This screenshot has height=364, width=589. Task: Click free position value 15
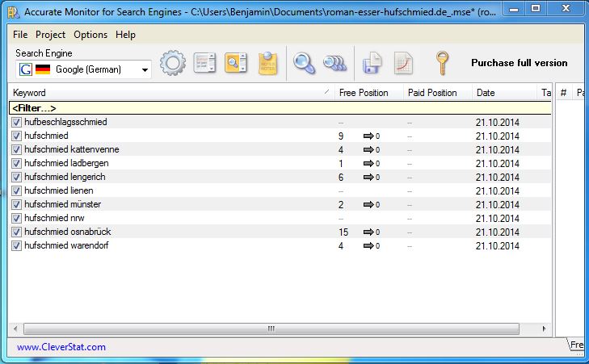[x=343, y=232]
